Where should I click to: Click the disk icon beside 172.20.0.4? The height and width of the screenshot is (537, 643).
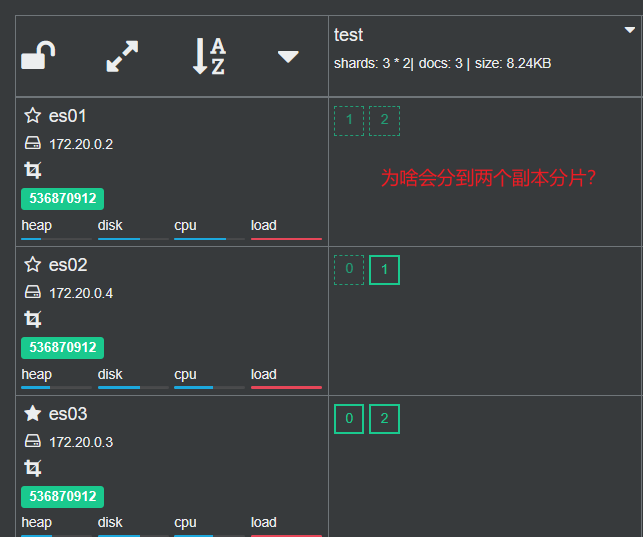(33, 292)
